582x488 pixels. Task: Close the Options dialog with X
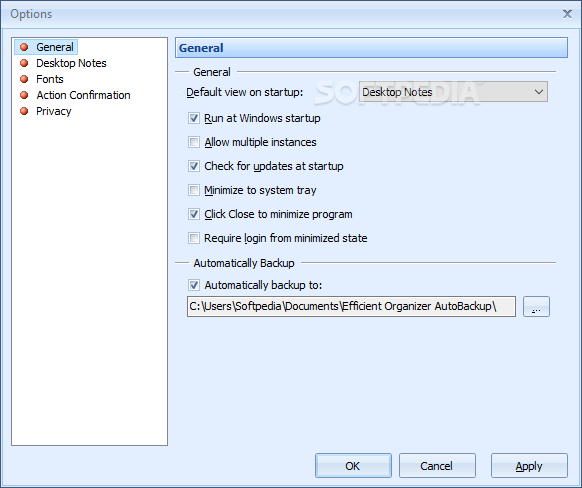point(567,14)
